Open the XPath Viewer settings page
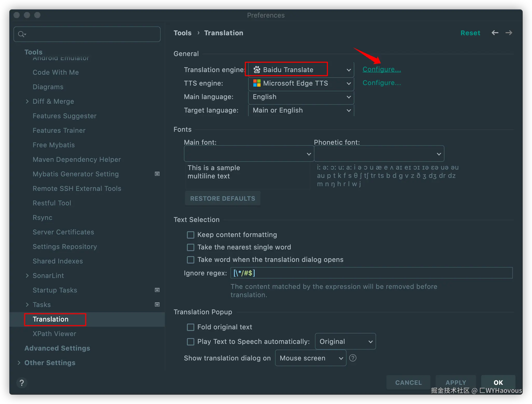Image resolution: width=532 pixels, height=404 pixels. coord(54,334)
